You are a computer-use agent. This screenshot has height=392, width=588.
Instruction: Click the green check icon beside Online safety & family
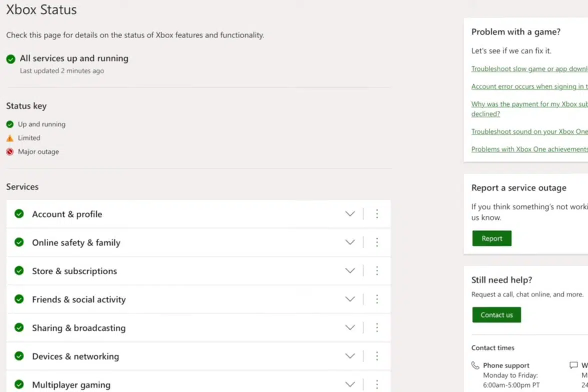[x=19, y=242]
